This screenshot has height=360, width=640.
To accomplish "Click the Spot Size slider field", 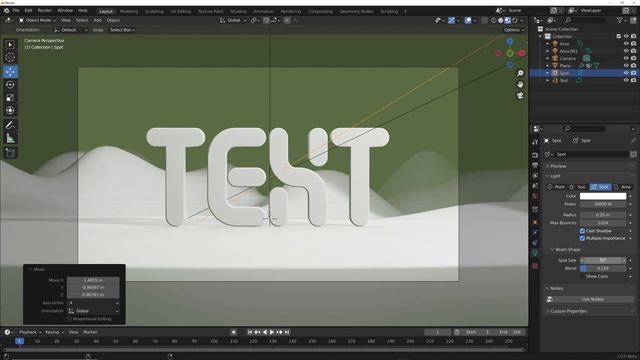I will 603,260.
